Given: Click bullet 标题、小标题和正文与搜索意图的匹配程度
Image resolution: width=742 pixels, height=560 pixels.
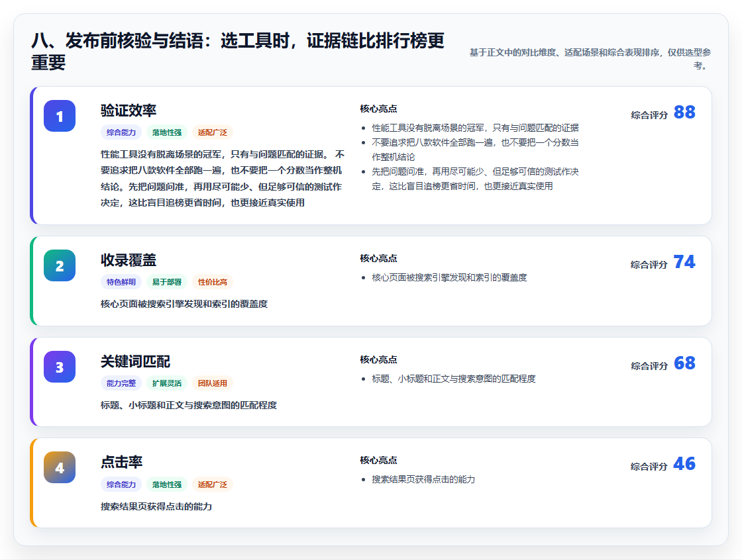Looking at the screenshot, I should coord(454,379).
